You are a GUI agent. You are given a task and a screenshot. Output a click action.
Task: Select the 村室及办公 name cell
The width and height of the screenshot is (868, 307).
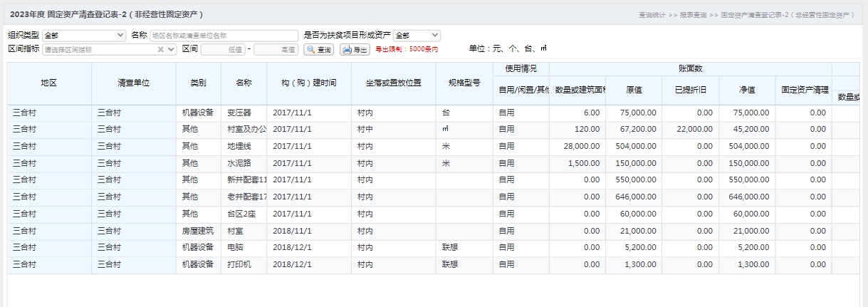point(244,130)
